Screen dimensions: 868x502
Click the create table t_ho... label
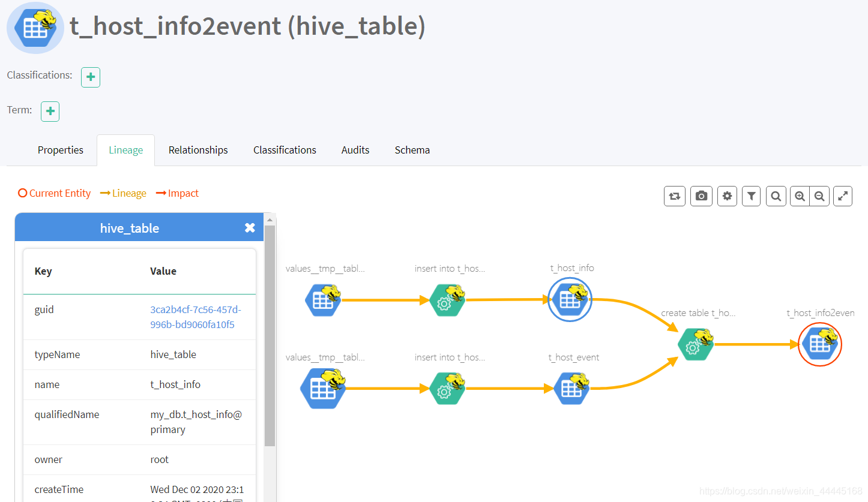[698, 313]
